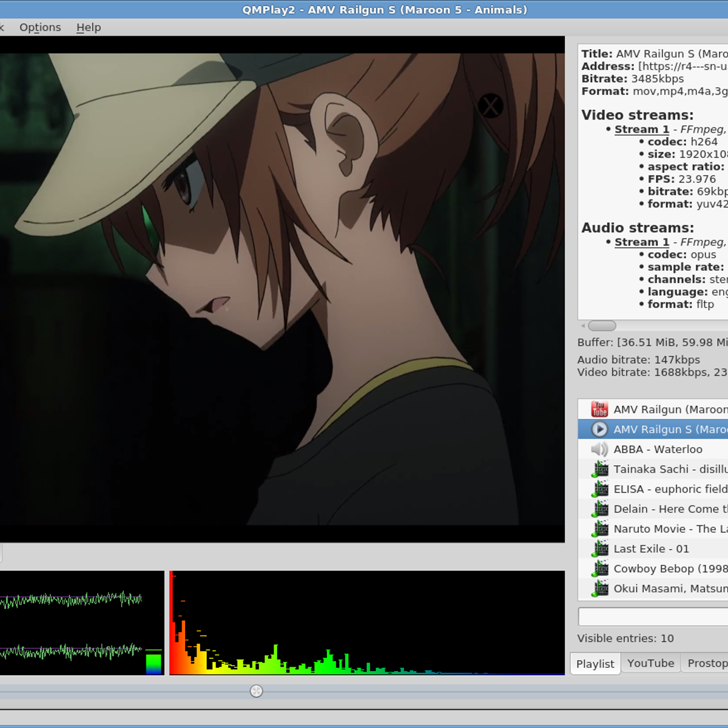Click the speaker icon beside ABBA - Waterloo
This screenshot has height=728, width=728.
(x=599, y=450)
